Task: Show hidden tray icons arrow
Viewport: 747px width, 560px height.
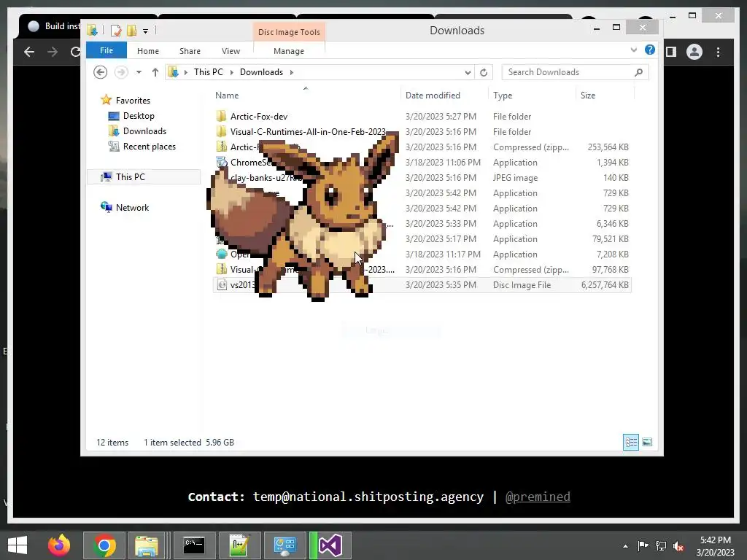Action: [625, 546]
